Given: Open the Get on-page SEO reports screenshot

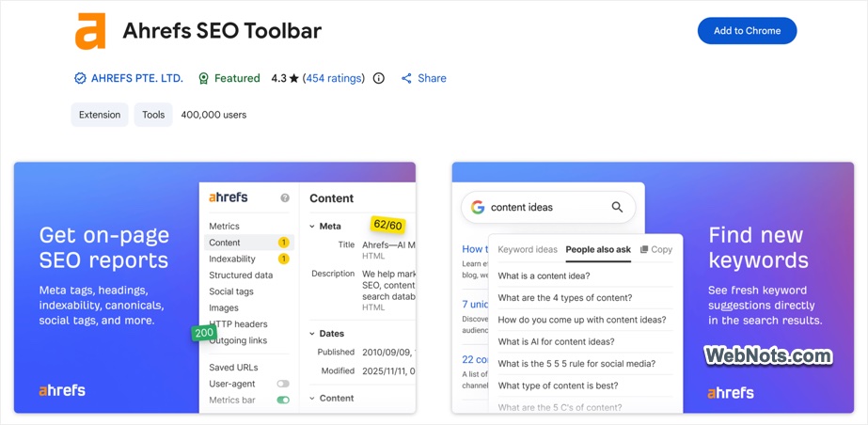Looking at the screenshot, I should 214,287.
